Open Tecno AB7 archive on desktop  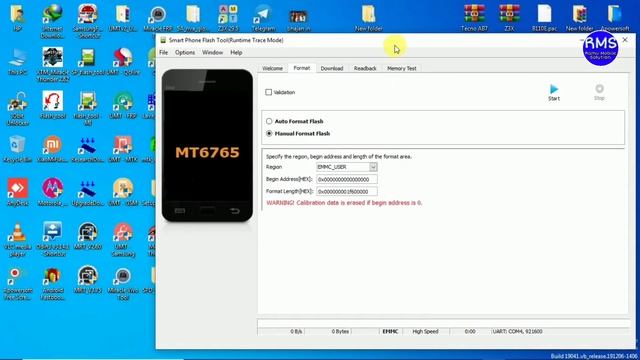point(474,18)
